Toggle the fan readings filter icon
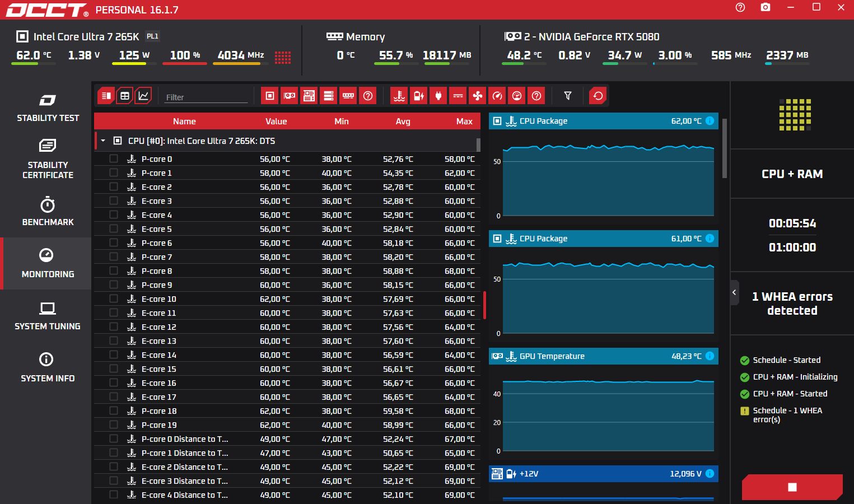The height and width of the screenshot is (504, 854). click(478, 96)
